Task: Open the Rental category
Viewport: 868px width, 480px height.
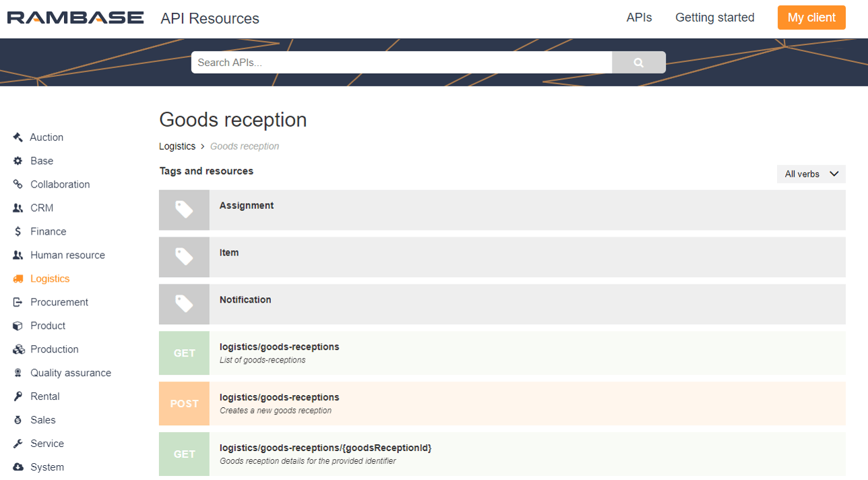Action: 45,396
